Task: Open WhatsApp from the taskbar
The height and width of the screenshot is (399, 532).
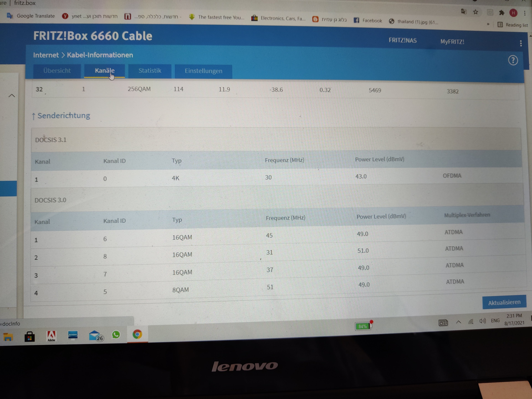Action: (x=116, y=335)
